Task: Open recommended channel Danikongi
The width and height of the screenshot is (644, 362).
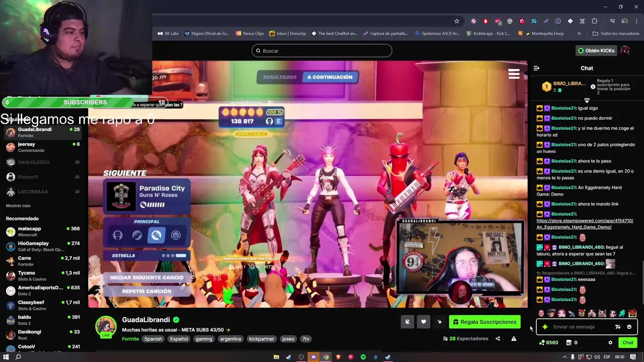Action: 44,335
